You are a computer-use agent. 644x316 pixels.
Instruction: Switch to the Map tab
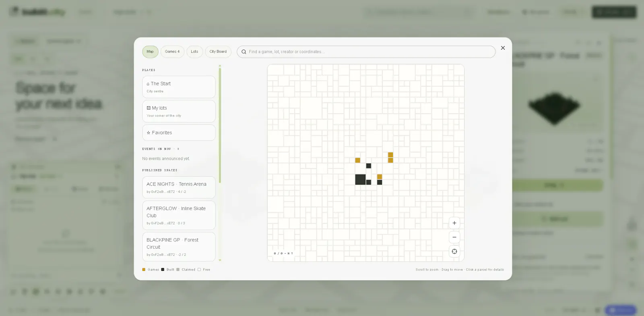click(x=150, y=52)
